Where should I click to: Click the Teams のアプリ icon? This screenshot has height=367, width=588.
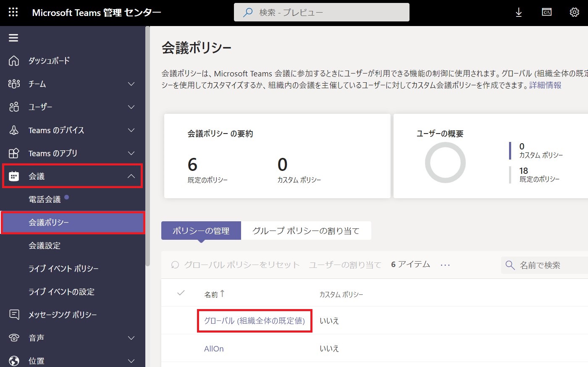tap(14, 153)
